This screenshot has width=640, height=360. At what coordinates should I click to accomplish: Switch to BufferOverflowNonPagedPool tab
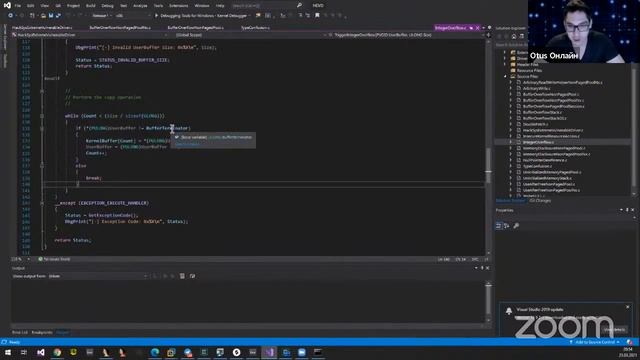196,28
